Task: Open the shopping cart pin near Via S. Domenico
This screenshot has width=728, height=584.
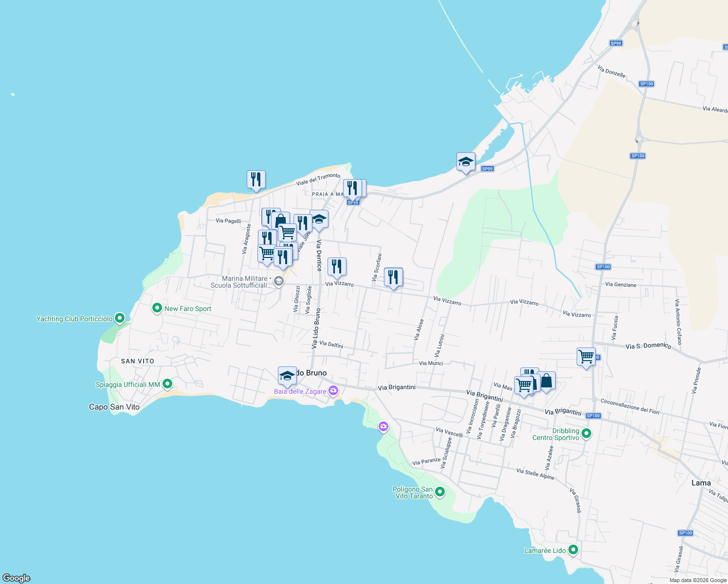Action: 586,357
